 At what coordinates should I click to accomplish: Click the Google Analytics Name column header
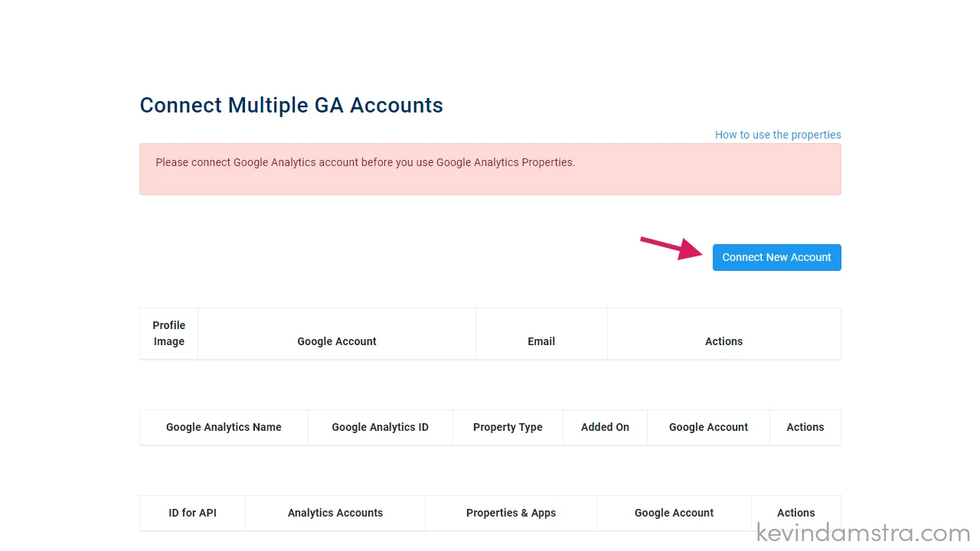coord(224,427)
